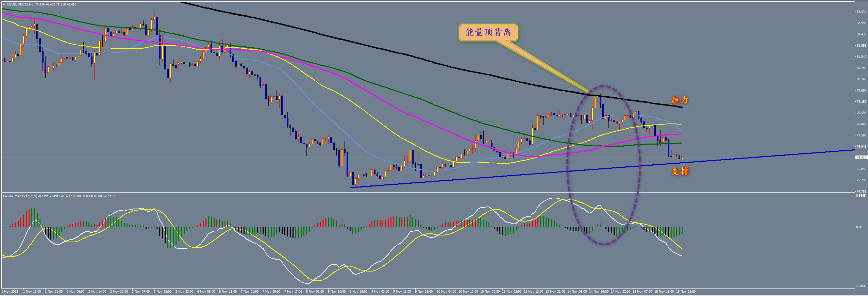
Task: Click price scale value 83.530
Action: pos(861,12)
